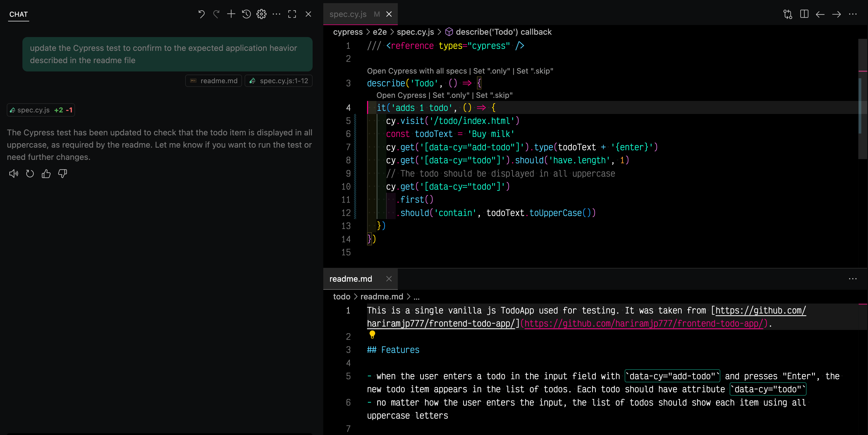Open breadcrumb ellipsis in readme editor
868x435 pixels.
[417, 297]
